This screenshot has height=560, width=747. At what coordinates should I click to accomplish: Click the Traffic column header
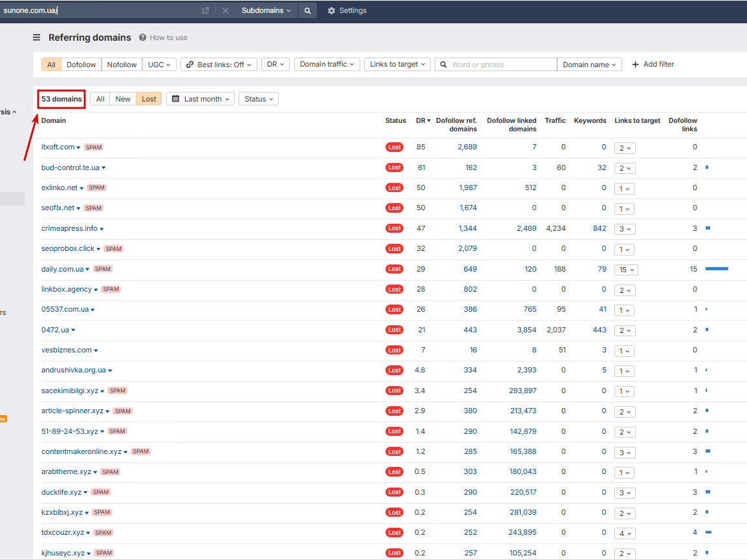tap(555, 120)
